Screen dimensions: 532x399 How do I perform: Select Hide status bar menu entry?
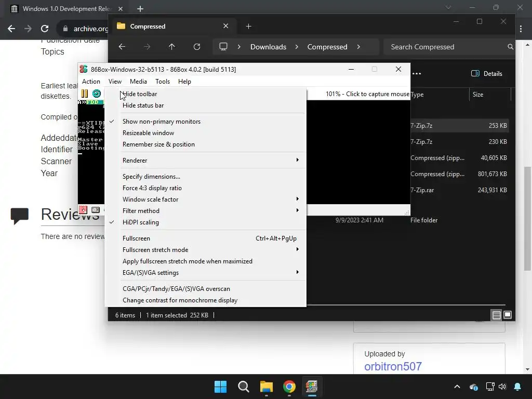tap(205, 105)
